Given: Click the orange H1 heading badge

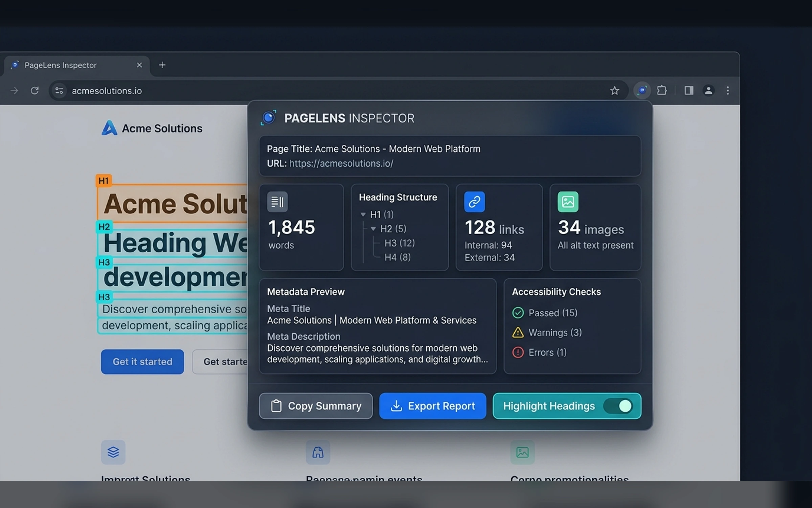Looking at the screenshot, I should (x=104, y=181).
